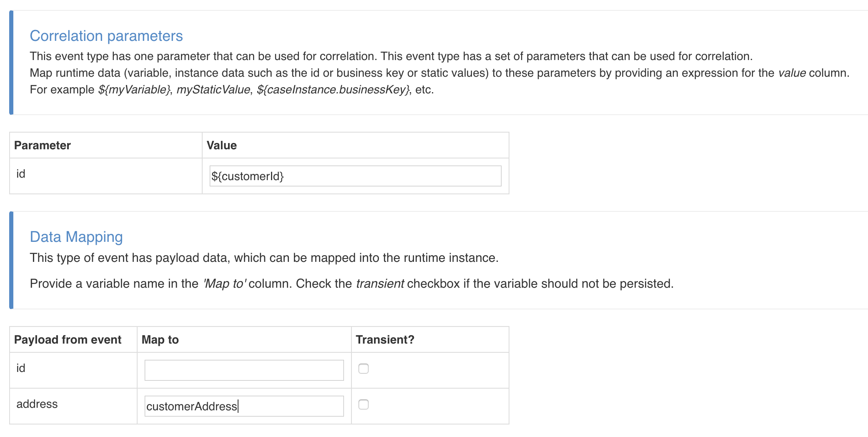868x437 pixels.
Task: Toggle the transient setting on customerAddress mapping
Action: point(363,404)
